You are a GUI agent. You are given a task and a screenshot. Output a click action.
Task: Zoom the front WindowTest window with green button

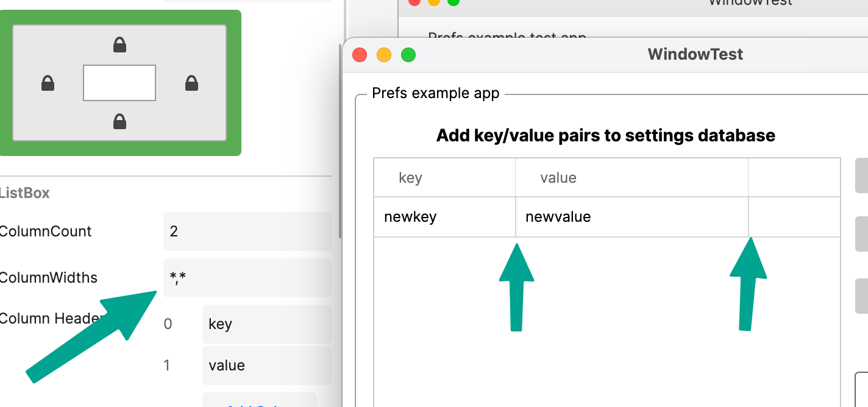[x=408, y=55]
